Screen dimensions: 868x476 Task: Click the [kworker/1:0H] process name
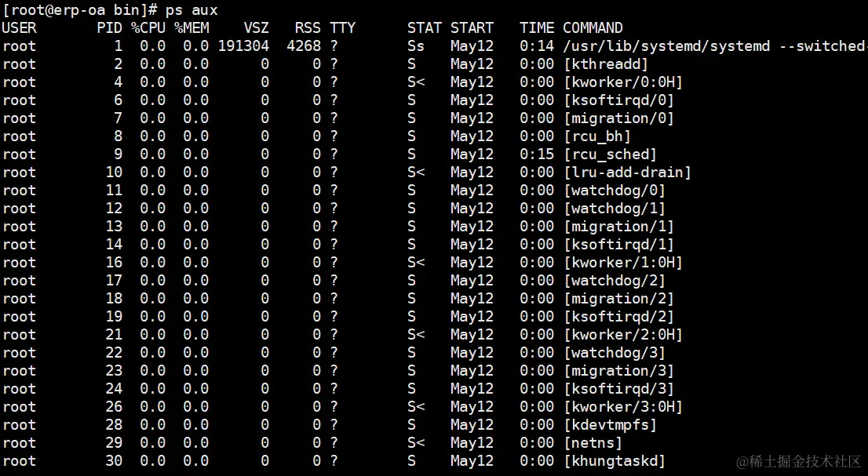[623, 263]
